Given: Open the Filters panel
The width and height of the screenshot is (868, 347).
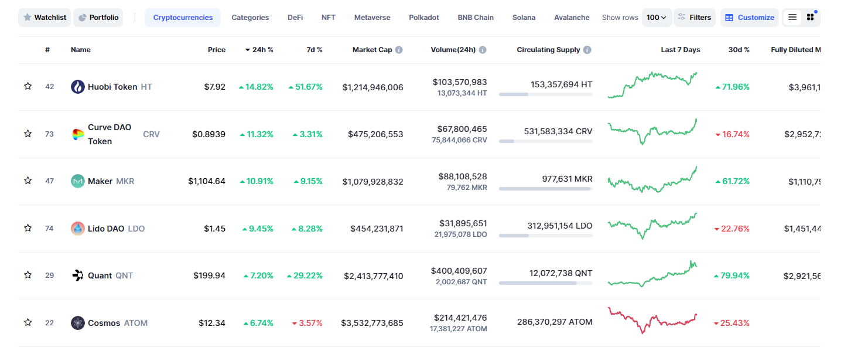Looking at the screenshot, I should click(694, 18).
